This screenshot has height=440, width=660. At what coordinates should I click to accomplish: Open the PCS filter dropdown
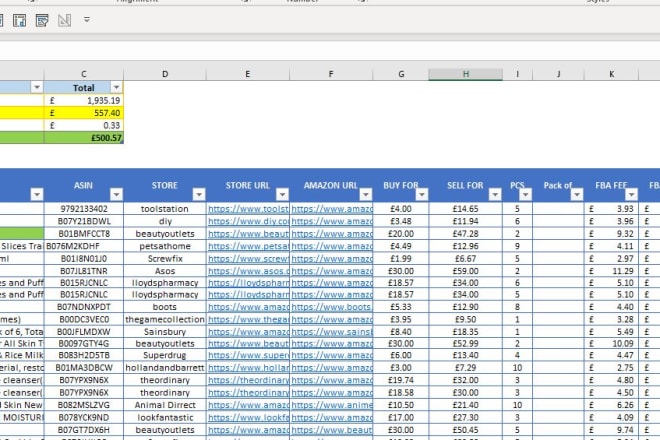pyautogui.click(x=525, y=194)
